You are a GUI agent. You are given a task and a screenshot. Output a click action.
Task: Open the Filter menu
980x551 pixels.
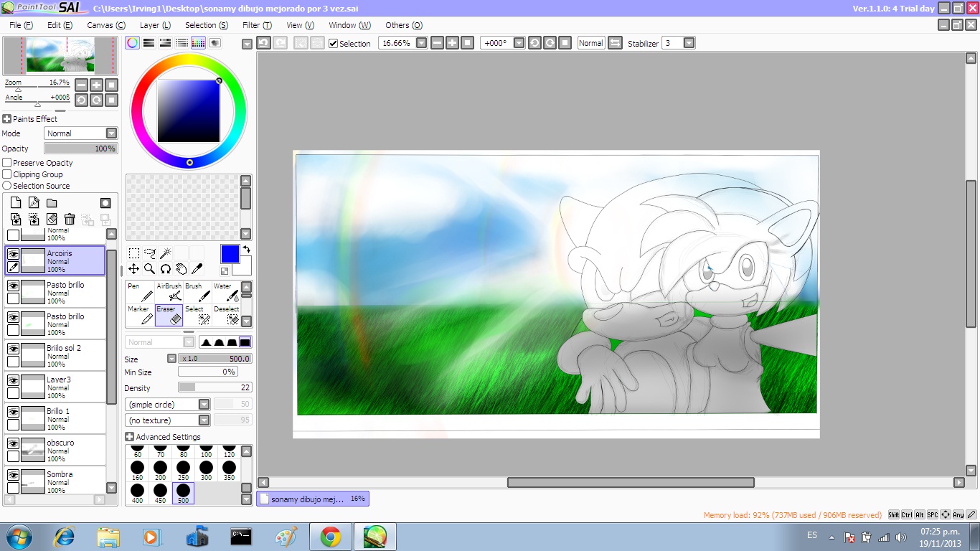click(257, 25)
